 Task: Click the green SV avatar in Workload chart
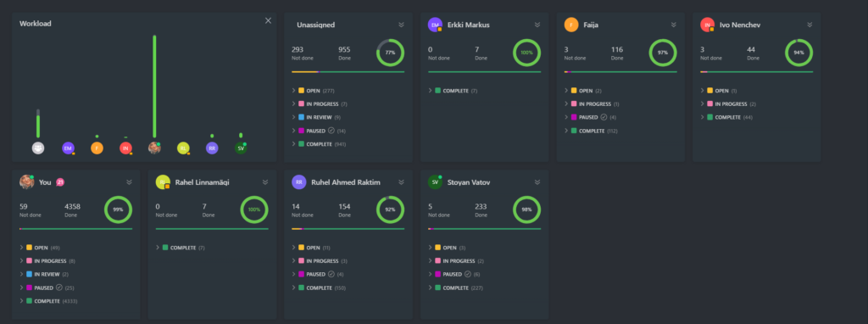tap(240, 148)
